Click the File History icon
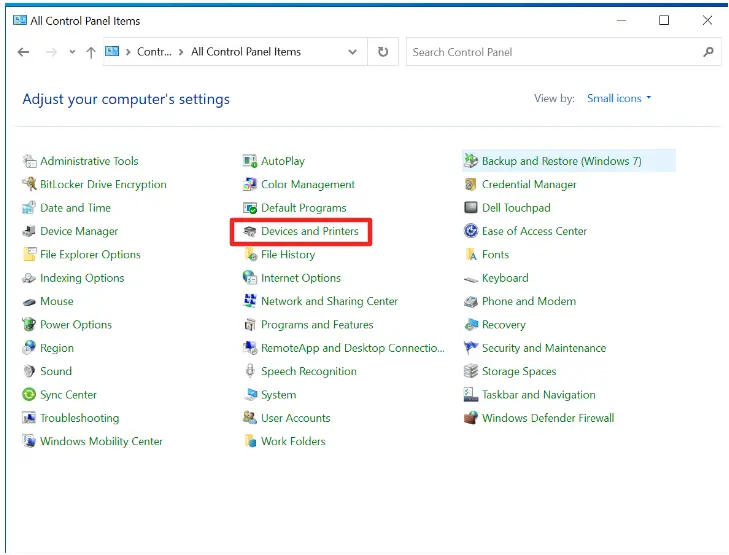Image resolution: width=729 pixels, height=555 pixels. (x=250, y=254)
